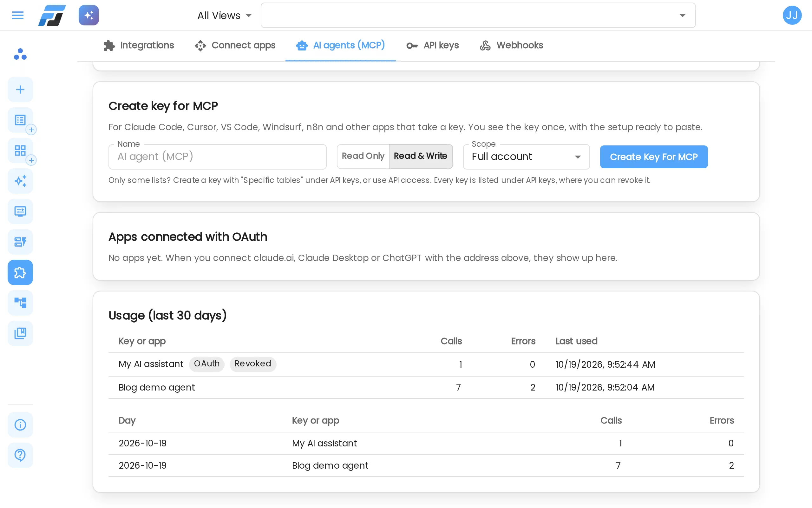The width and height of the screenshot is (812, 508).
Task: Click the 10/19/2026, 9:52:04 AM timestamp
Action: click(x=605, y=387)
